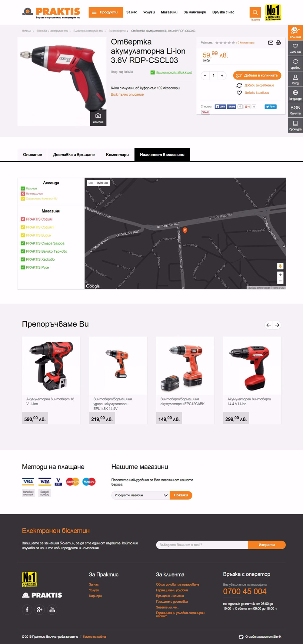This screenshot has width=303, height=644.
Task: Increase quantity with plus button
Action: [x=222, y=76]
